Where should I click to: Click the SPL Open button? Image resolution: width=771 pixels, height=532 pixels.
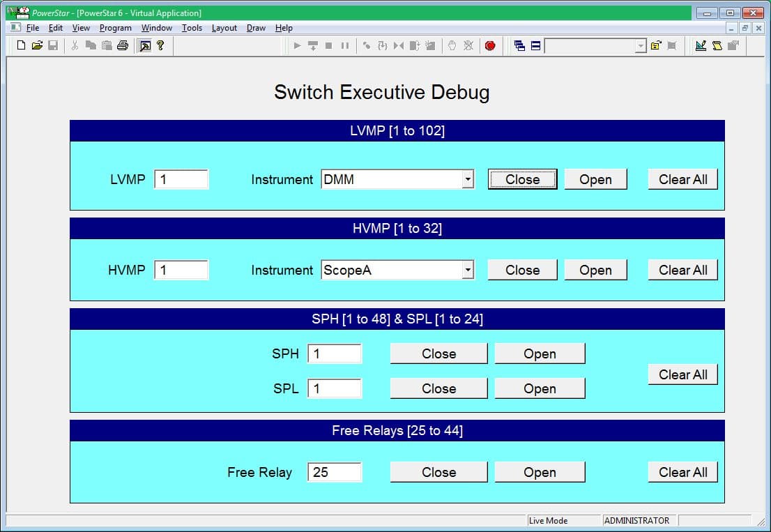[540, 388]
